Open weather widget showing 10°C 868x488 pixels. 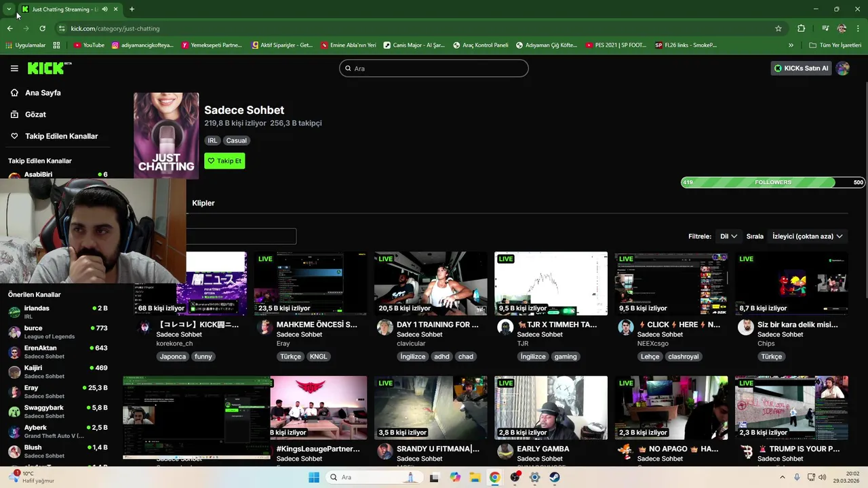tap(33, 477)
